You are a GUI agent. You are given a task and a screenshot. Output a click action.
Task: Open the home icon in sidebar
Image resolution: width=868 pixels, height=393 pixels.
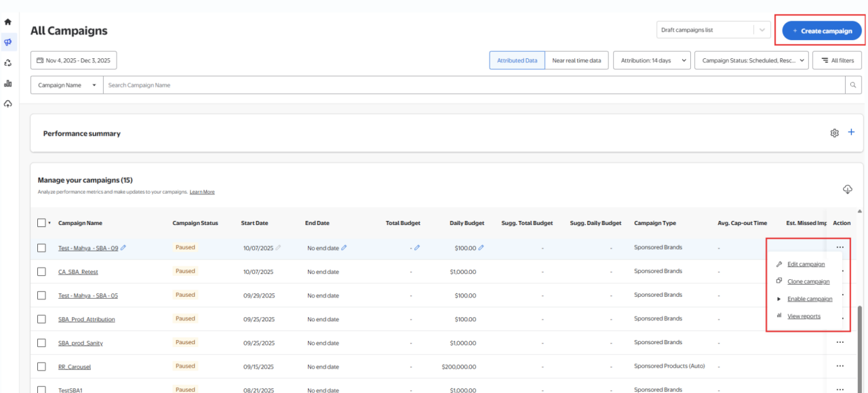point(8,22)
